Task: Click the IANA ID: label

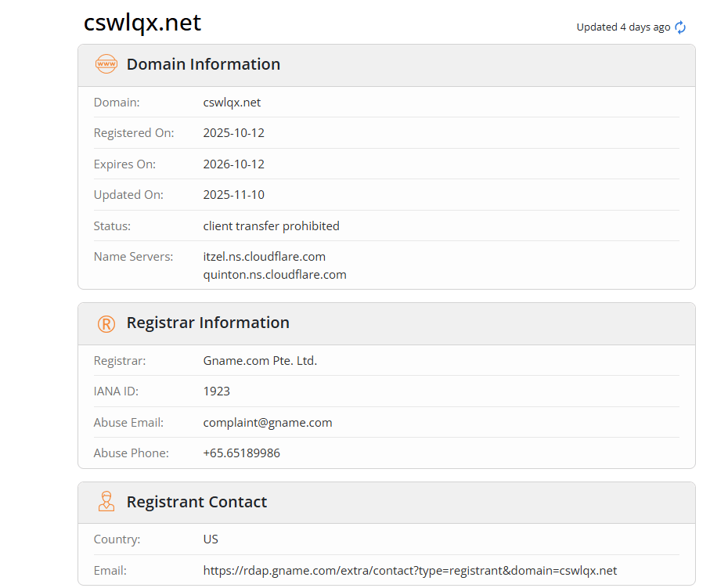Action: (116, 391)
